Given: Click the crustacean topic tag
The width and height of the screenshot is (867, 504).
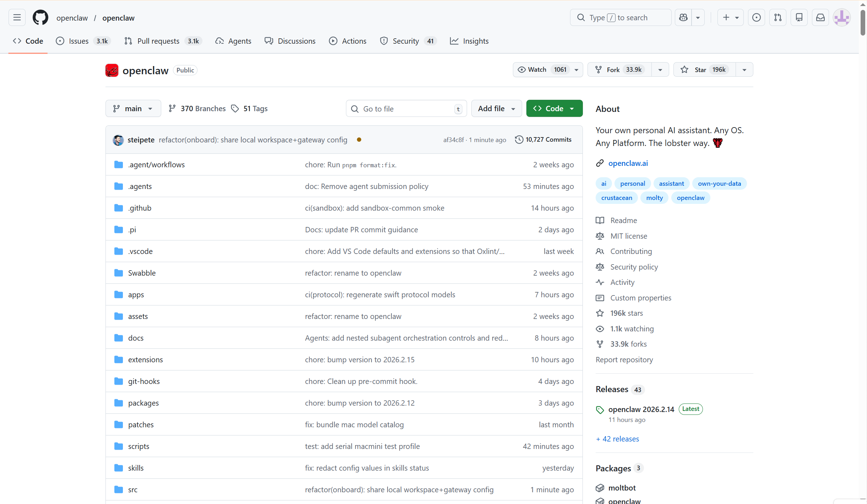Looking at the screenshot, I should click(617, 198).
